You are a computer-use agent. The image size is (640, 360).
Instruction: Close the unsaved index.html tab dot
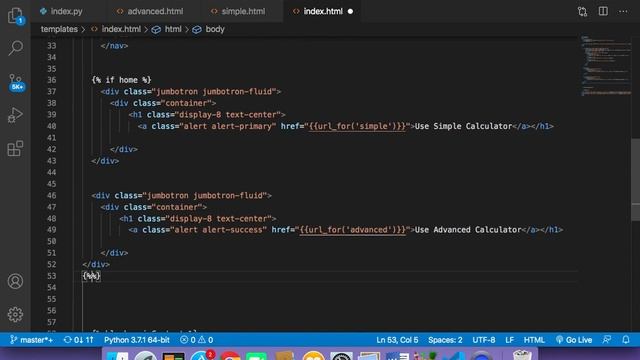[x=350, y=11]
